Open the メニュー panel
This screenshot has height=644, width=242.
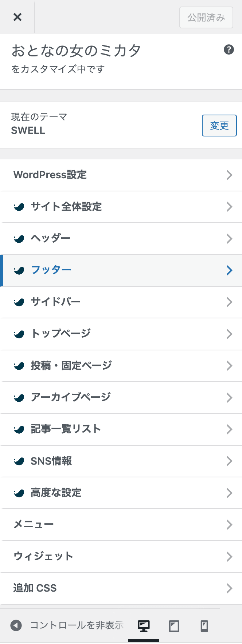pyautogui.click(x=121, y=525)
